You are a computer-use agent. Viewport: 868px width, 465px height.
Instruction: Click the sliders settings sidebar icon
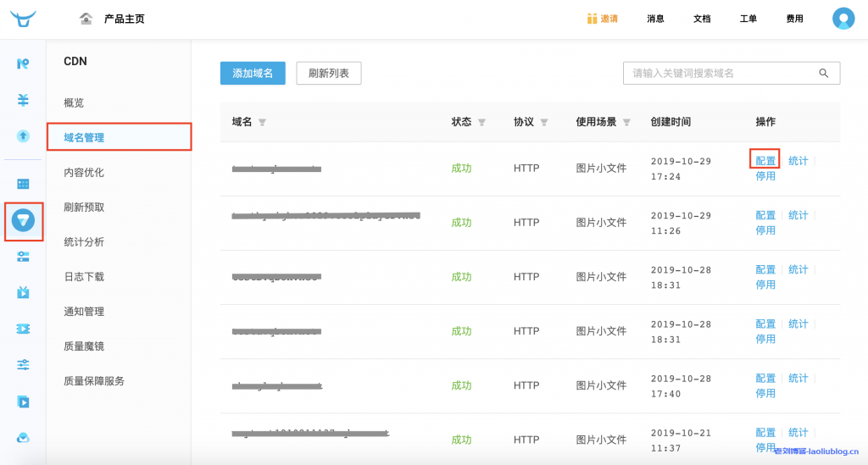pos(23,365)
